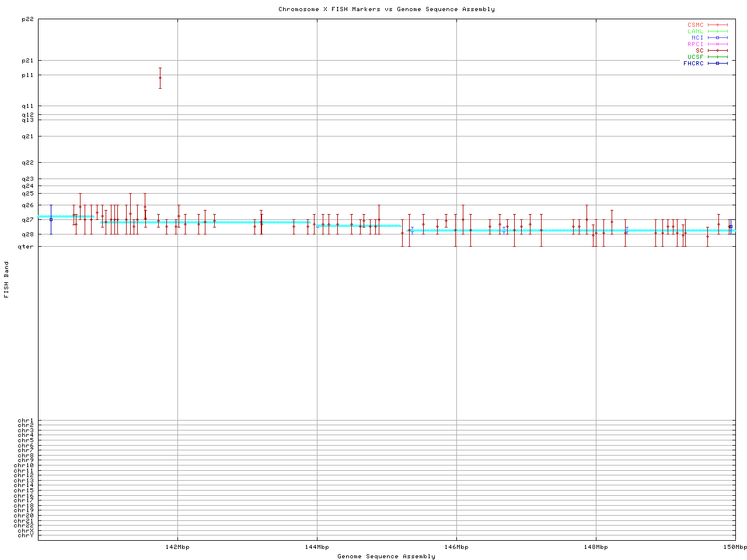Select the 148Mbp x-axis tick label
This screenshot has height=560, width=747.
[x=596, y=547]
